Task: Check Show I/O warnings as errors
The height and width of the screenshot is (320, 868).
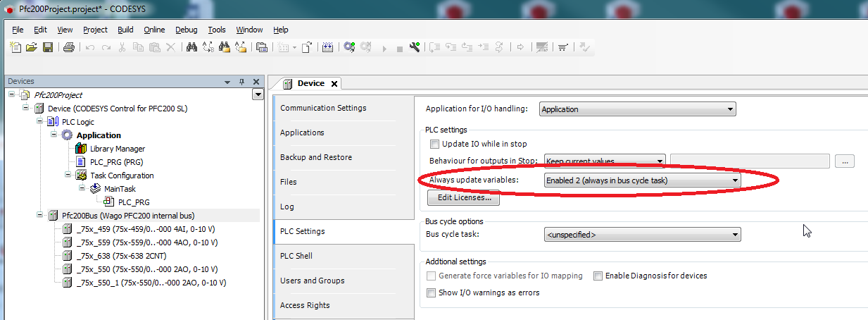Action: point(432,293)
